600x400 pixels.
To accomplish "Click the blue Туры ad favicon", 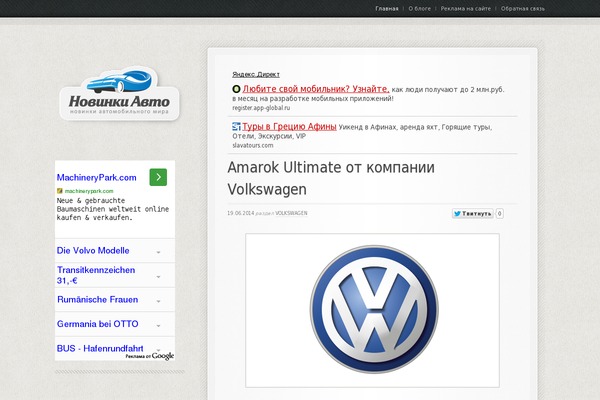I will (236, 126).
